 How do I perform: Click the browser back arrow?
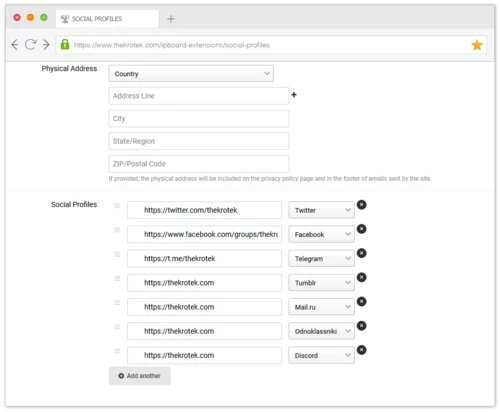pyautogui.click(x=15, y=45)
